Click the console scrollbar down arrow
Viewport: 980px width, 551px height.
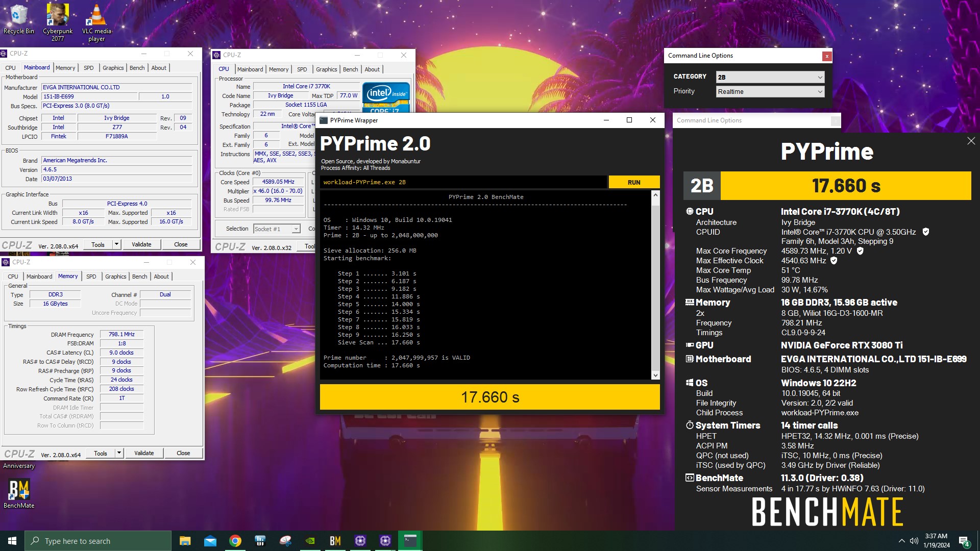(x=656, y=375)
